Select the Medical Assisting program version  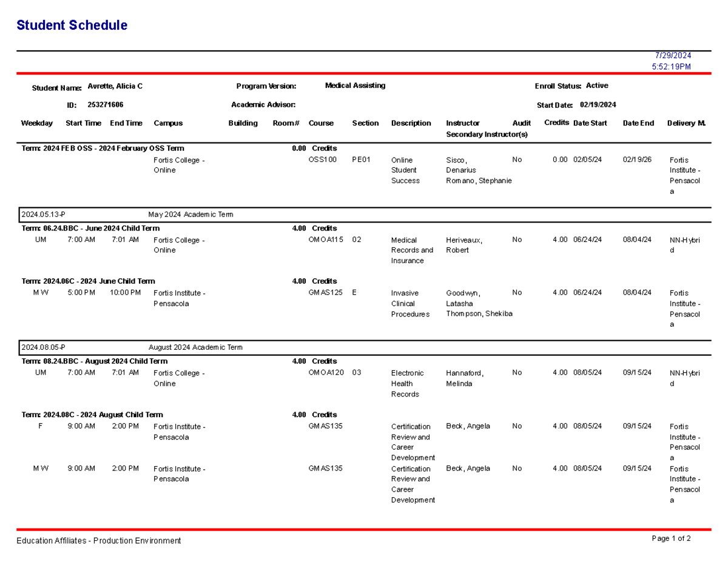(355, 85)
